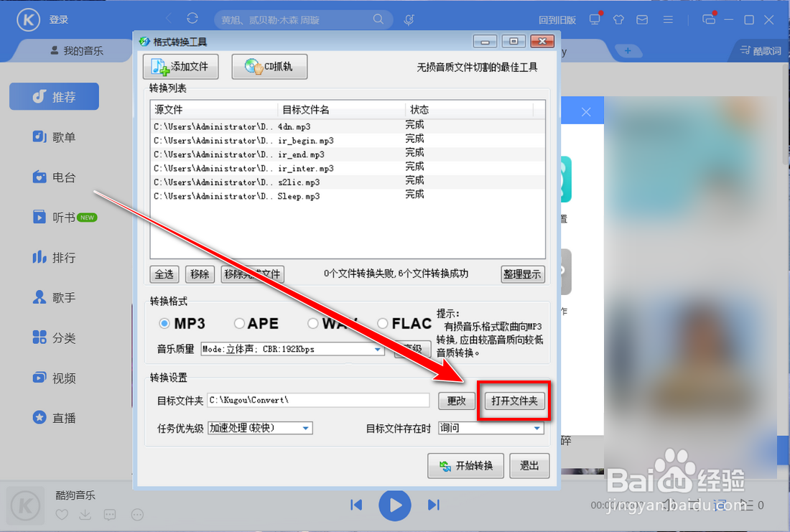The width and height of the screenshot is (790, 532).
Task: Open 排行 in the sidebar
Action: 55,258
